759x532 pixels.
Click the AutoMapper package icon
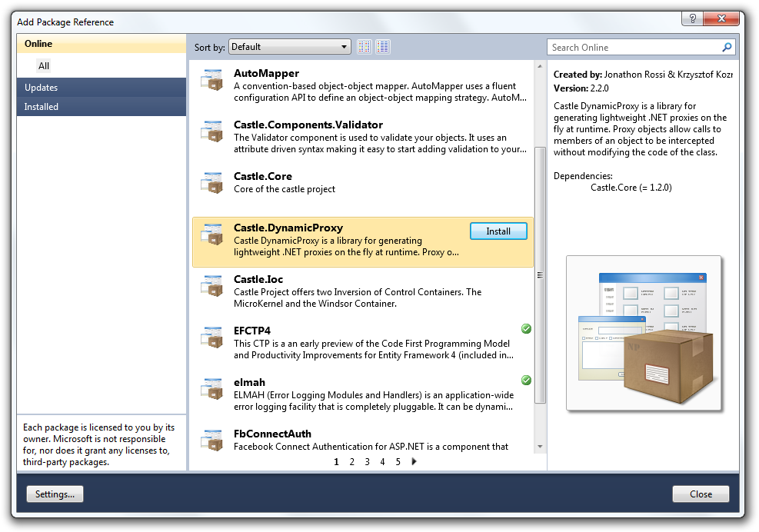[211, 81]
